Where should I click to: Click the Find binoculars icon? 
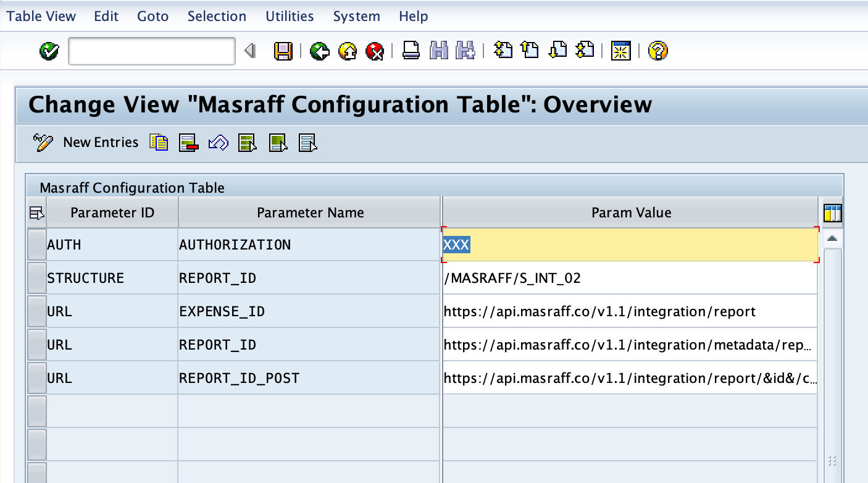pyautogui.click(x=439, y=51)
